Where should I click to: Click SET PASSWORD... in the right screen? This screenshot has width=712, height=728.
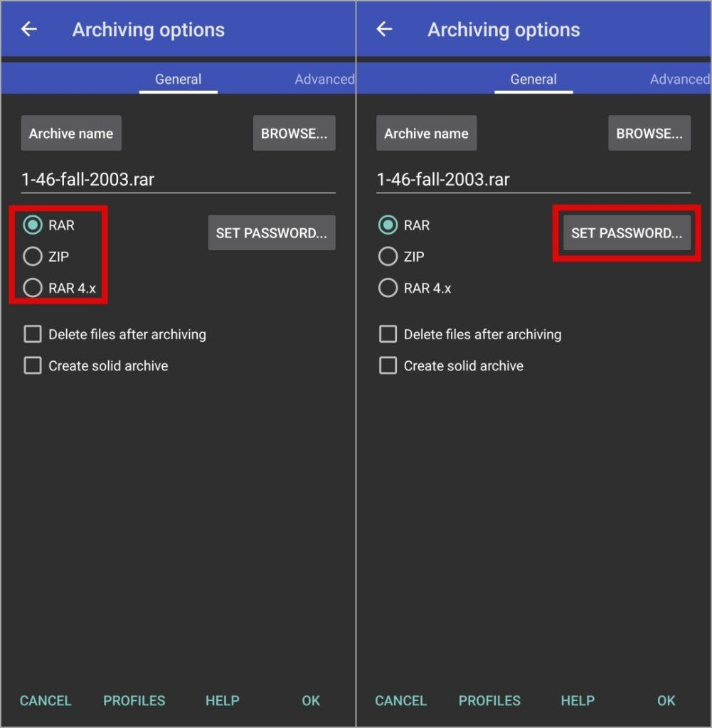tap(627, 232)
